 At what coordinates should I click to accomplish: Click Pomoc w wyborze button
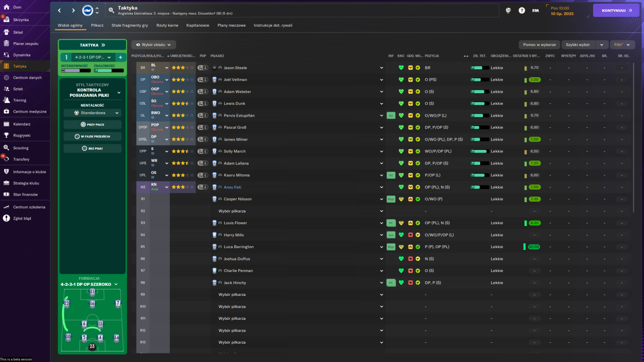(539, 45)
